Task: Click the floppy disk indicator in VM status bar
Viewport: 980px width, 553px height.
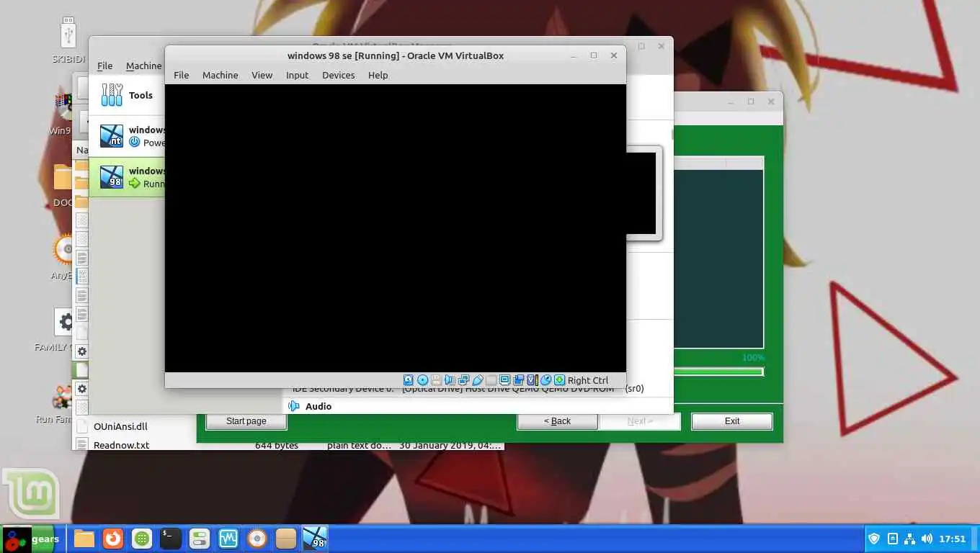Action: pos(436,380)
